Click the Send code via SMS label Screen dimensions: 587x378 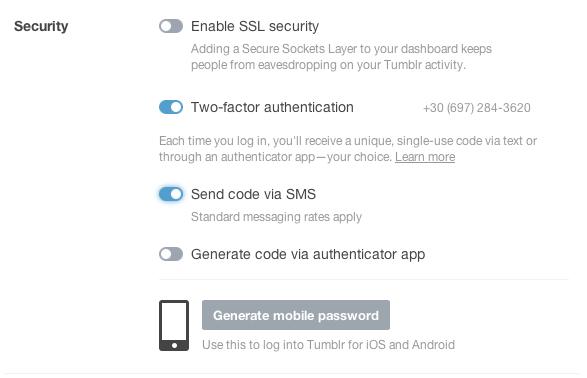click(x=253, y=194)
